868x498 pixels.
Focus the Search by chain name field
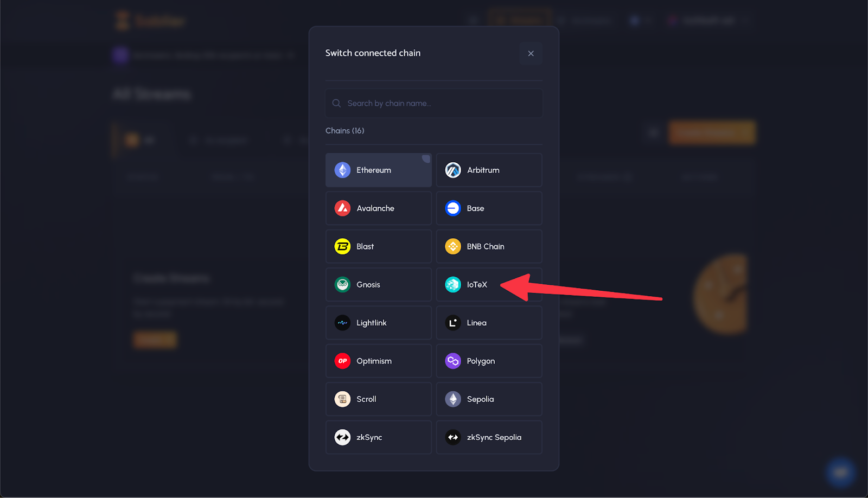(434, 103)
